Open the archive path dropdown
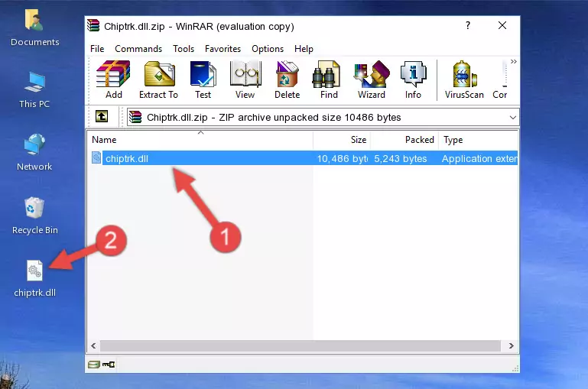The width and height of the screenshot is (588, 389). (512, 117)
